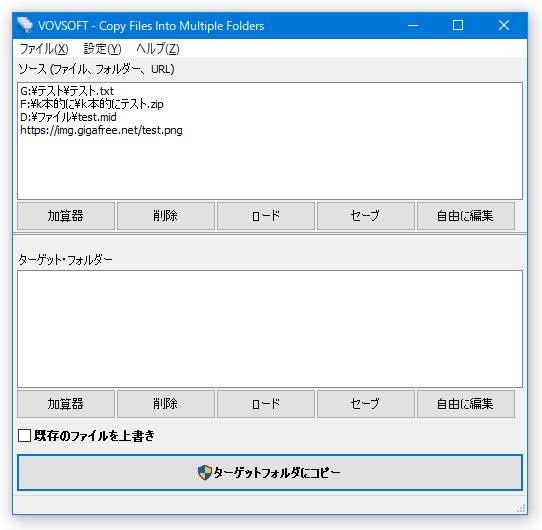Select the https://img.gigafree.net/test.png source entry

point(101,130)
